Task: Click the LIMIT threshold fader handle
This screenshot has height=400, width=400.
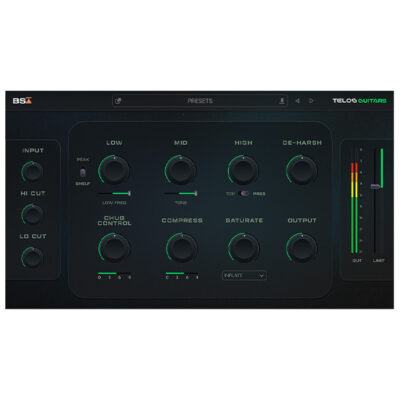Action: click(375, 186)
